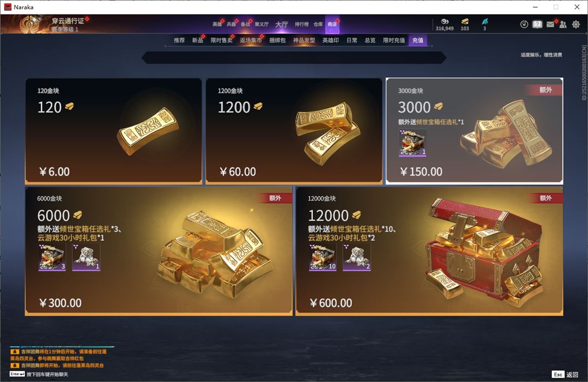Click the gold bar currency icon showing 103

[465, 22]
